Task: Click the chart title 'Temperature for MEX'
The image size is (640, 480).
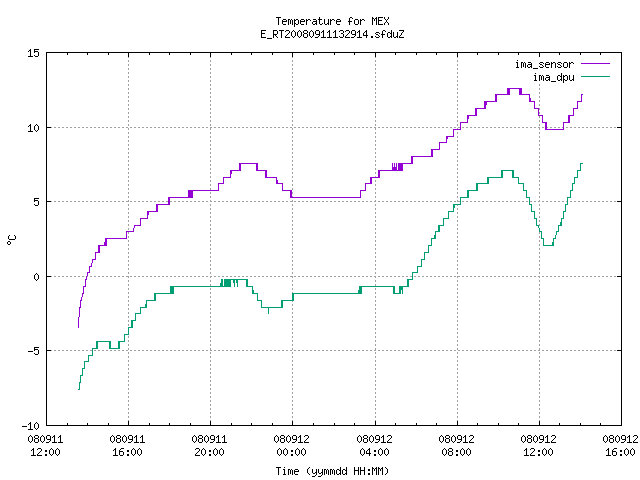Action: pyautogui.click(x=332, y=21)
